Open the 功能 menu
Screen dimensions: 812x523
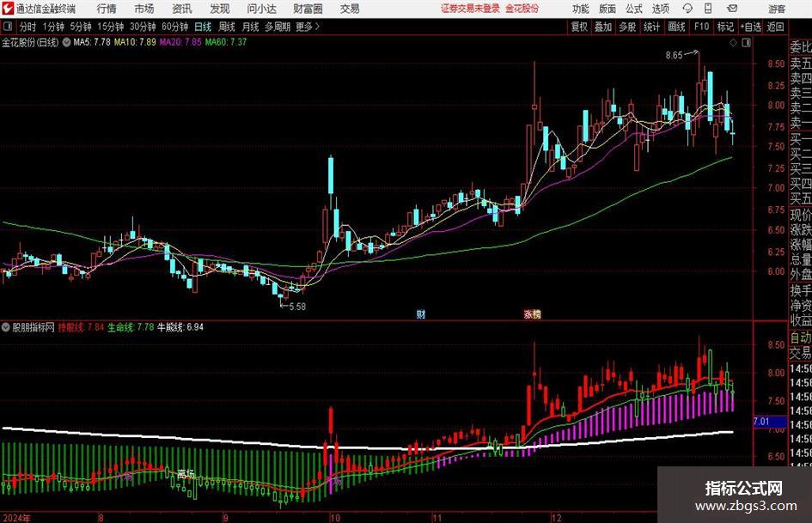(581, 9)
